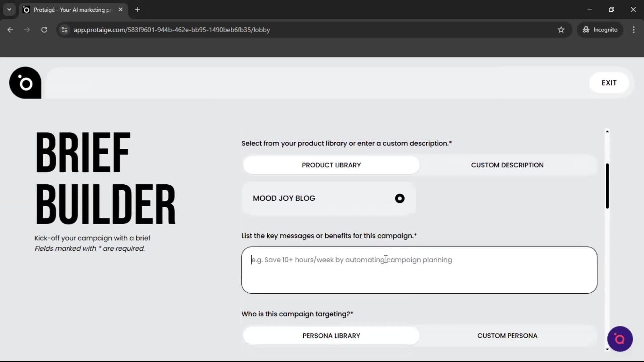Image resolution: width=644 pixels, height=362 pixels.
Task: Open the tab search dropdown arrow
Action: 9,9
